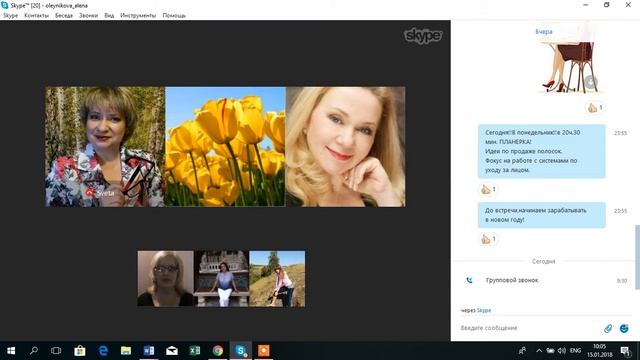This screenshot has width=640, height=360.
Task: Open the emoticon picker icon
Action: pos(624,328)
